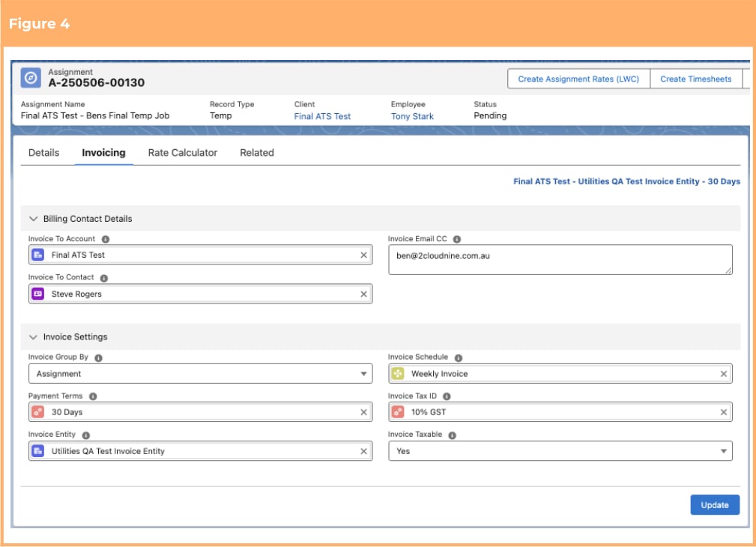Click into the Invoice Email CC text area

click(560, 259)
